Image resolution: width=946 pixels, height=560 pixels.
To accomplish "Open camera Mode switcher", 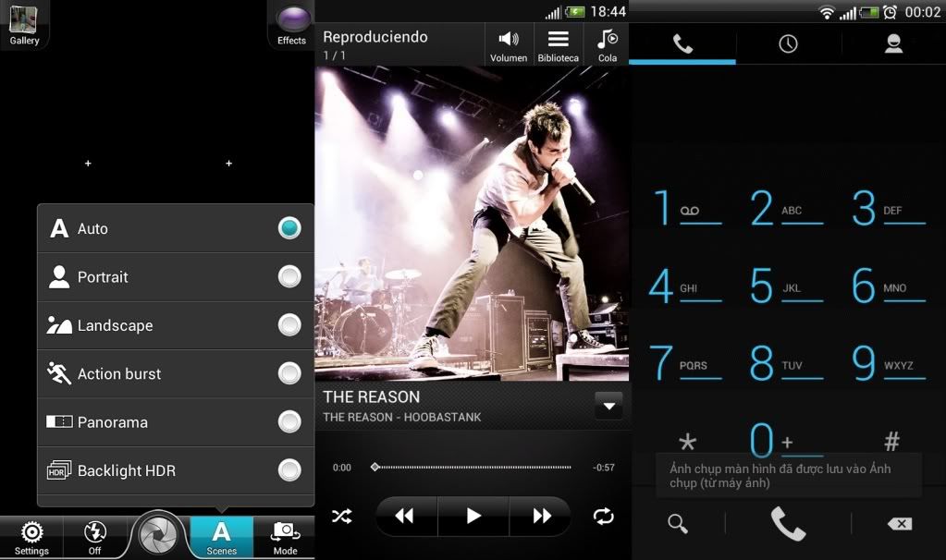I will (x=285, y=538).
